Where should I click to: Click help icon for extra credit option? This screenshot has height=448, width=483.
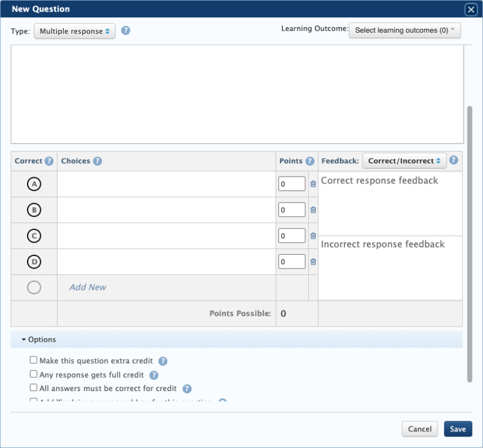163,361
